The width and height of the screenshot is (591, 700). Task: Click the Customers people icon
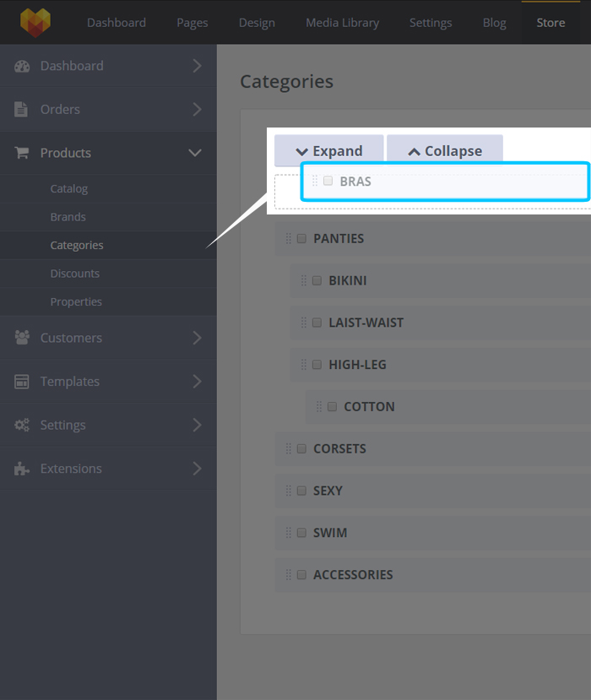(22, 338)
